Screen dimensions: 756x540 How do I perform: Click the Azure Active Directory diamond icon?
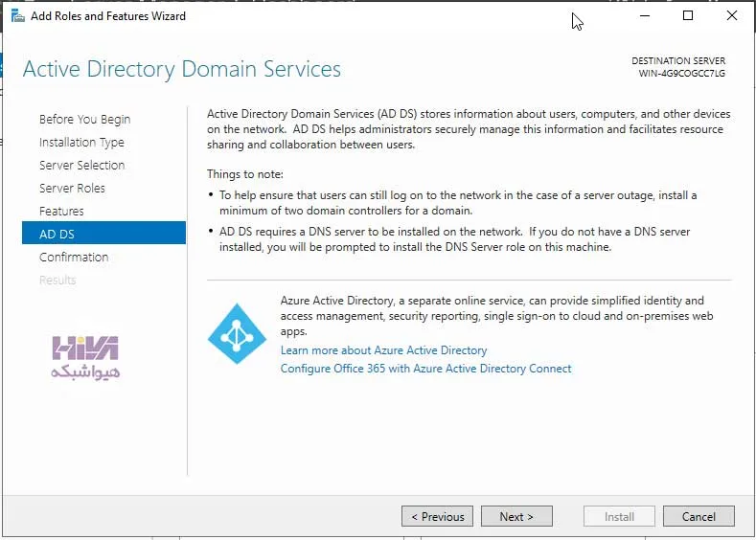(x=237, y=334)
